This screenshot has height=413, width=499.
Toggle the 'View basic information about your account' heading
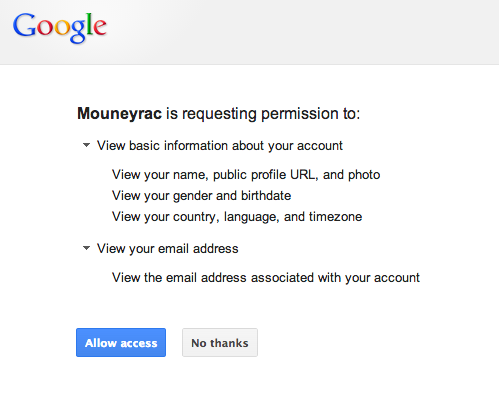click(220, 146)
